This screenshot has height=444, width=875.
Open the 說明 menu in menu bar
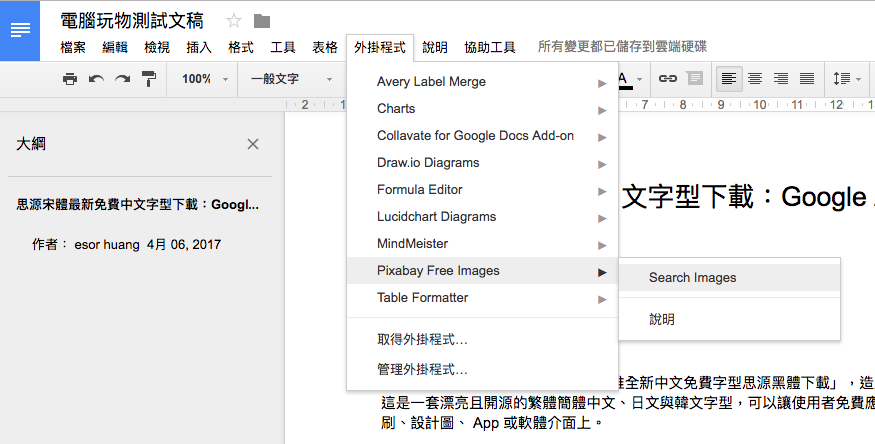click(435, 47)
